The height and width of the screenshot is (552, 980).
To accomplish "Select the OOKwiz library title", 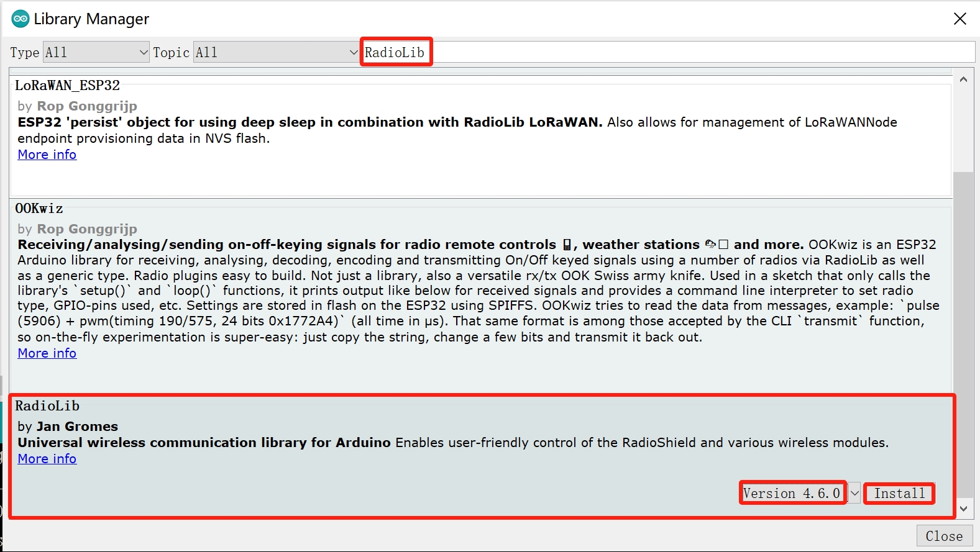I will (39, 208).
